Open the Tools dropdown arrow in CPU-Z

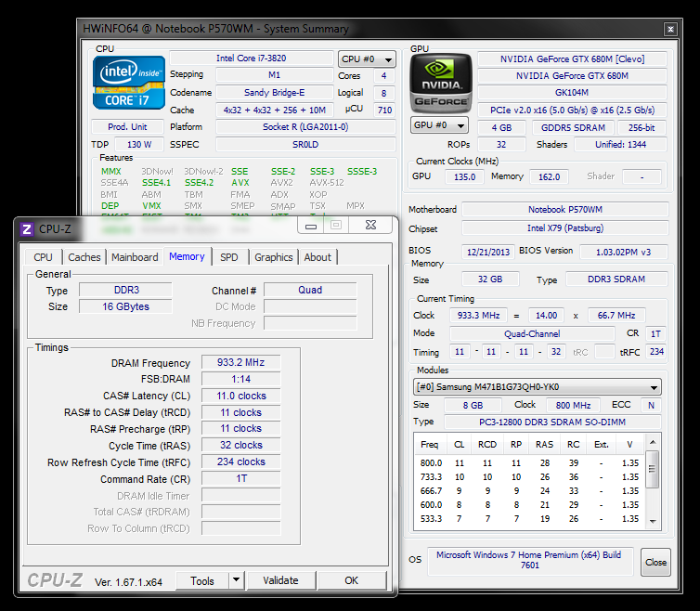pos(237,580)
